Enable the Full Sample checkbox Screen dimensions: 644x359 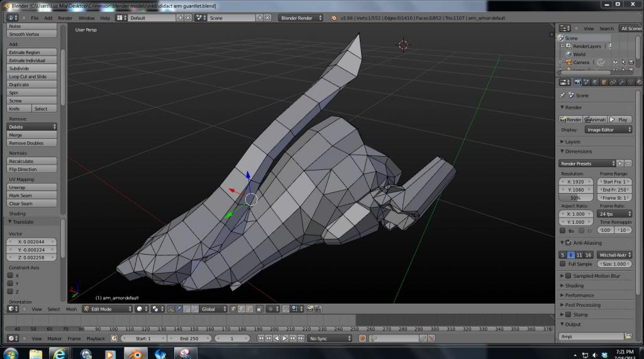(x=563, y=263)
